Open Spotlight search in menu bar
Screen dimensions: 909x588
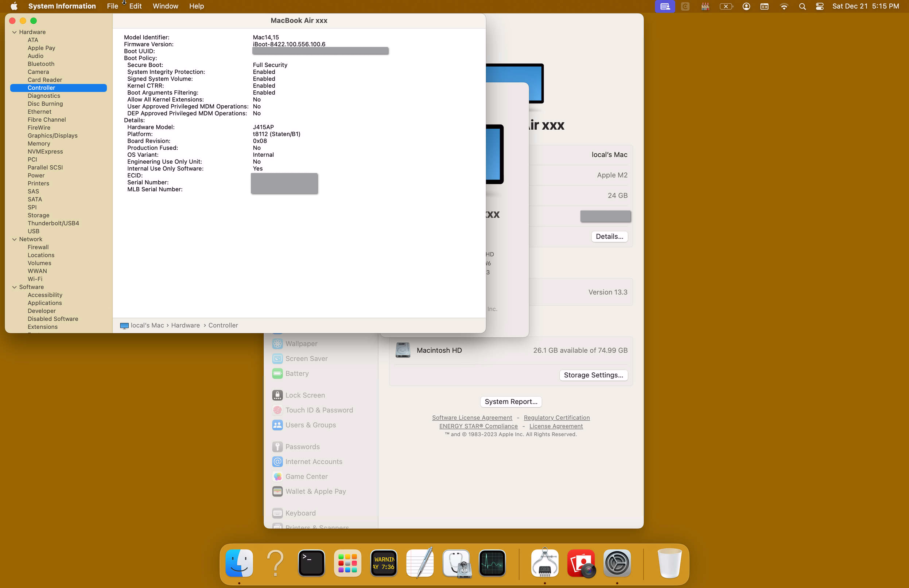click(x=802, y=6)
